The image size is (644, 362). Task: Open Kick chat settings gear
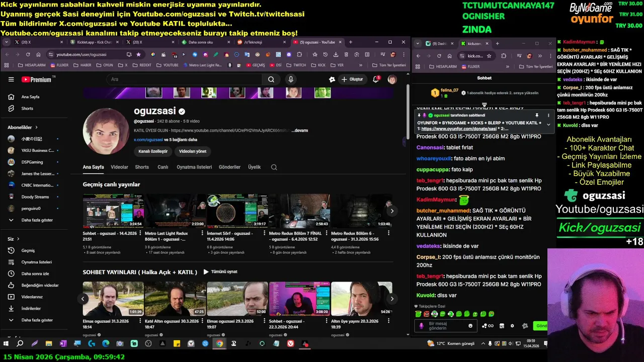pos(512,326)
